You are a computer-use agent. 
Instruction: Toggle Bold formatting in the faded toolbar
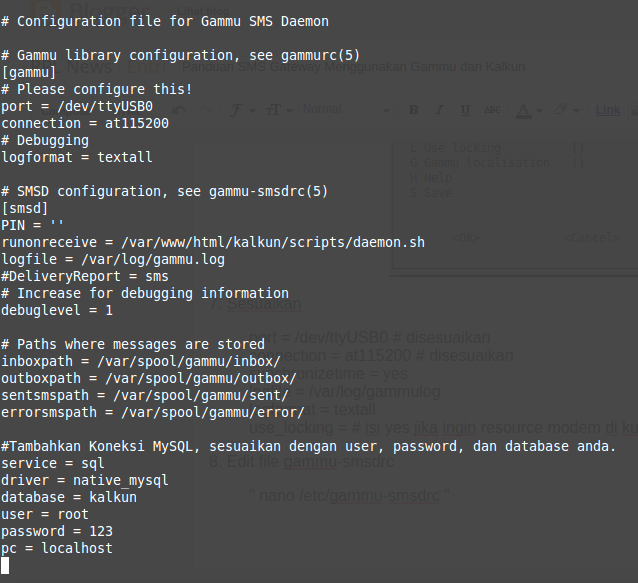click(413, 110)
